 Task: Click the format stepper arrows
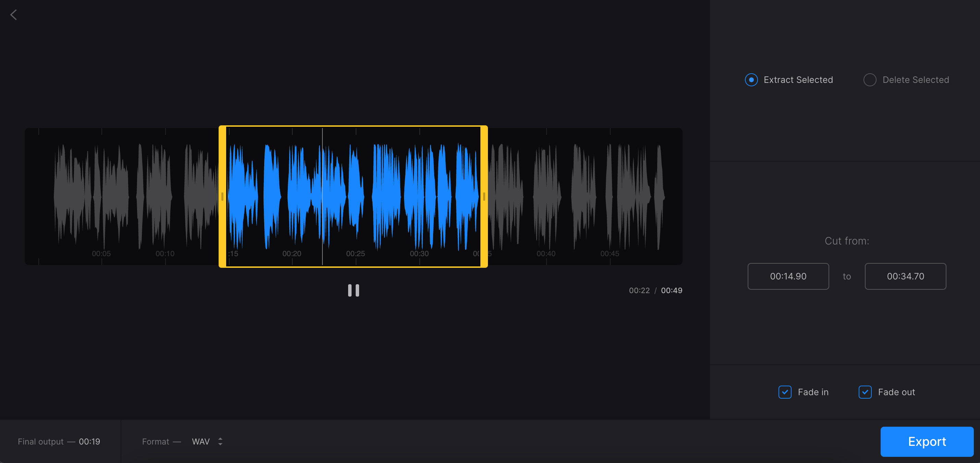220,441
